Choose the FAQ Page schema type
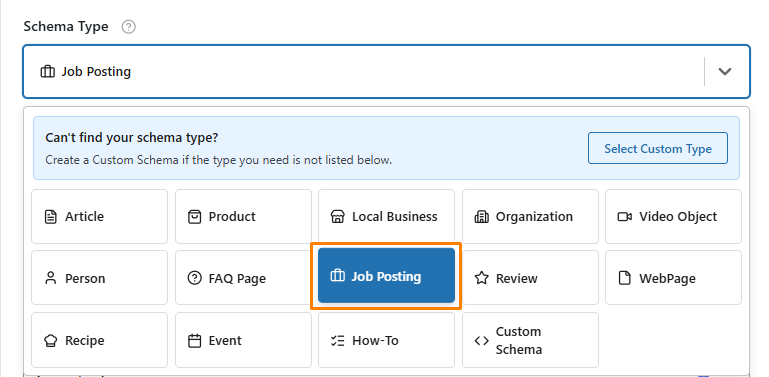Viewport: 769px width, 377px height. pyautogui.click(x=243, y=278)
